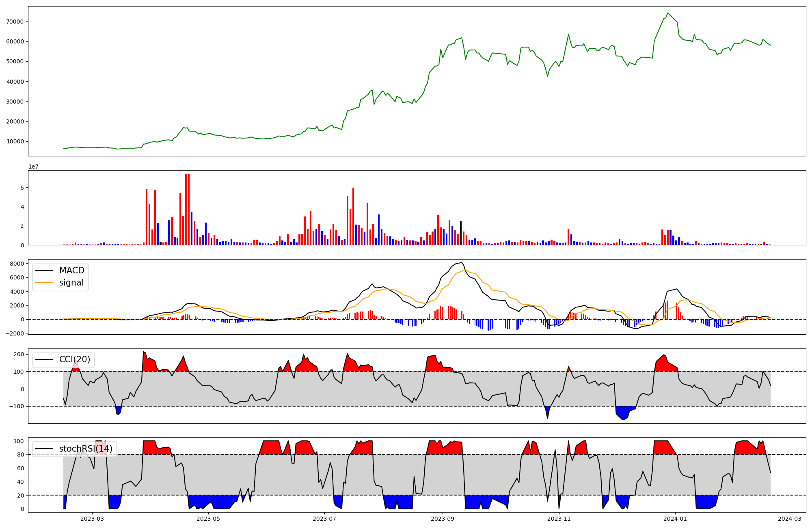This screenshot has width=812, height=528.
Task: Click the 200 CCI axis label
Action: [19, 354]
